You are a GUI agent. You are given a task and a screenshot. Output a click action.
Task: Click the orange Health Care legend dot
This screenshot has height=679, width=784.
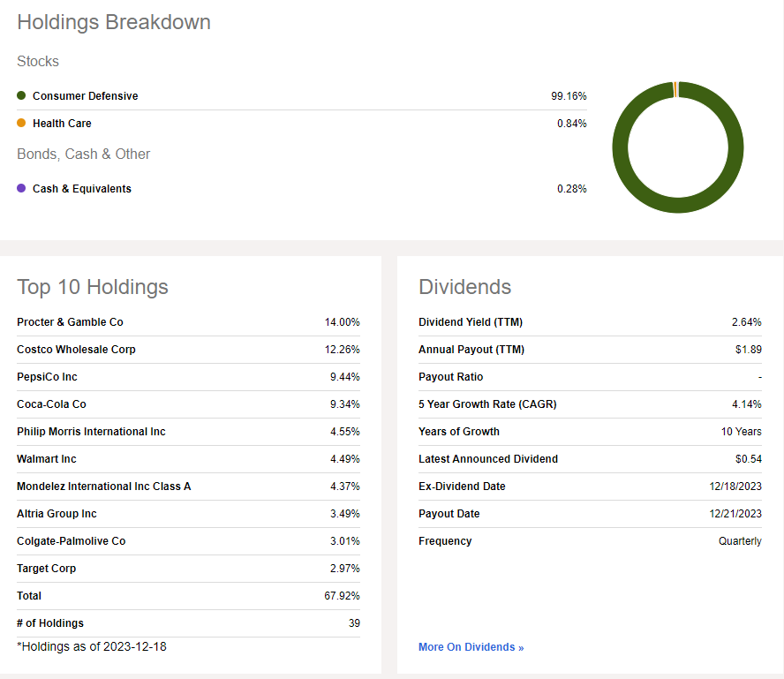point(21,123)
